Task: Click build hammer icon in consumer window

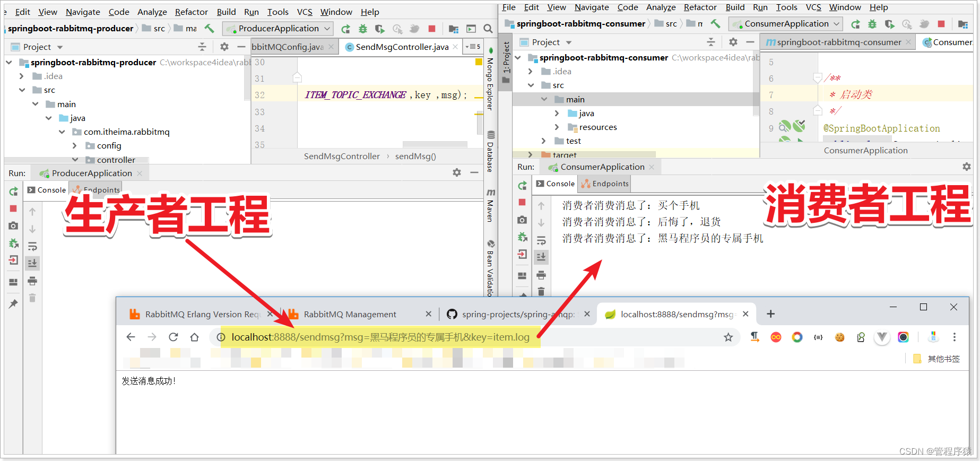Action: pos(715,23)
